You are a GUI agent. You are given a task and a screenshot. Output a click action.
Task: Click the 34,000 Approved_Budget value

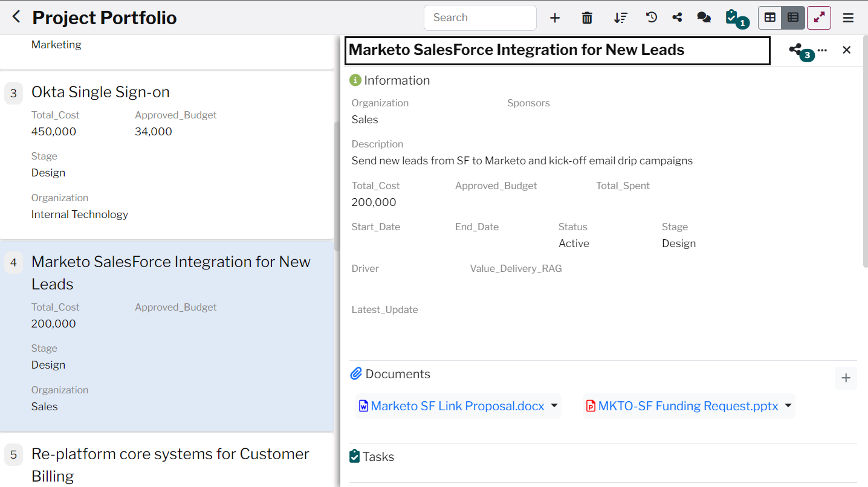tap(154, 132)
